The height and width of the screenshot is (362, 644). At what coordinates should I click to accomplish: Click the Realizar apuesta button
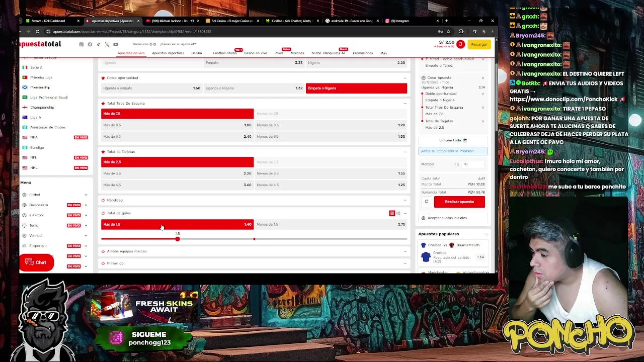tap(459, 202)
